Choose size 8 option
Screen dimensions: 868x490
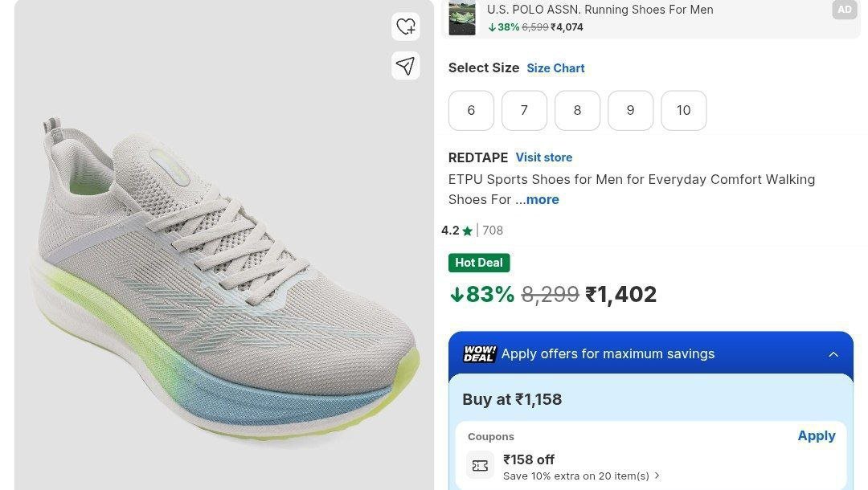click(x=577, y=111)
